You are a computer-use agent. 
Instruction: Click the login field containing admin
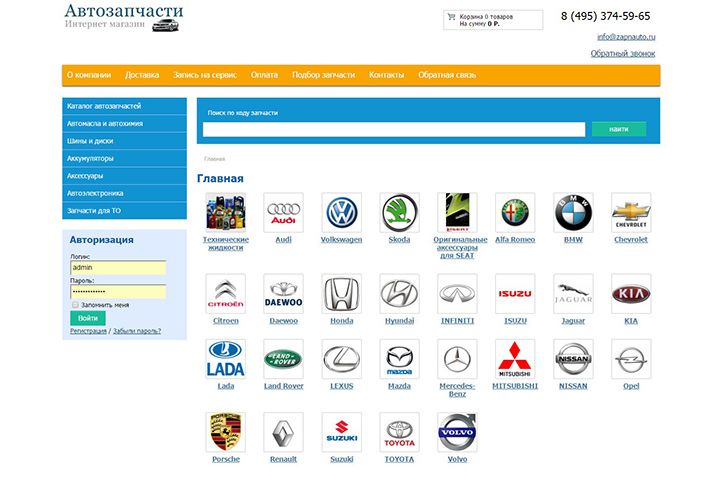(118, 268)
